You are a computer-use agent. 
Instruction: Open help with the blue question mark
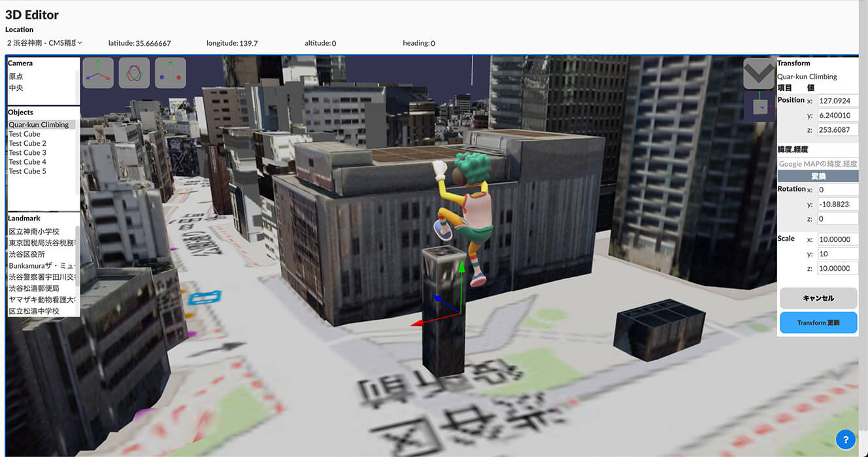point(846,439)
